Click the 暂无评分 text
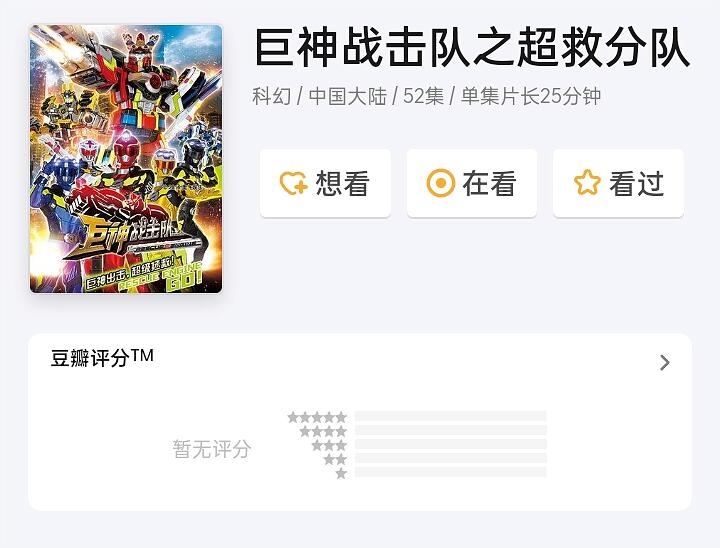720x548 pixels. tap(212, 449)
